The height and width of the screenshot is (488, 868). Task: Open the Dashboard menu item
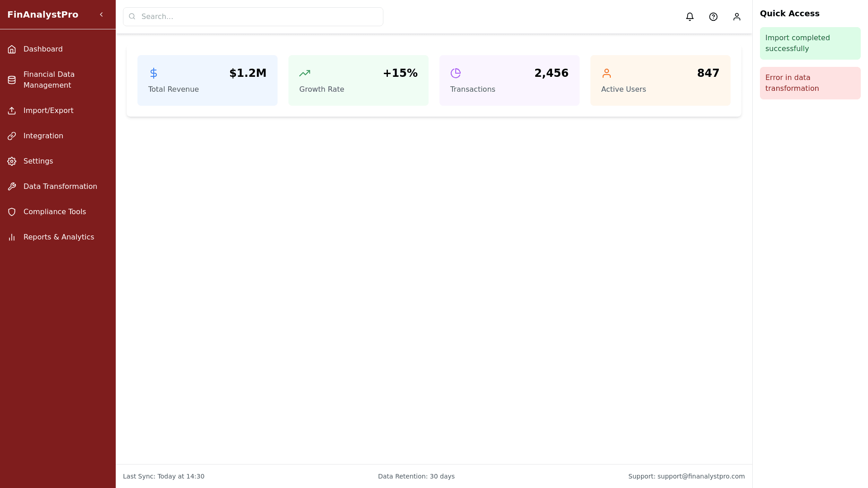click(x=43, y=49)
